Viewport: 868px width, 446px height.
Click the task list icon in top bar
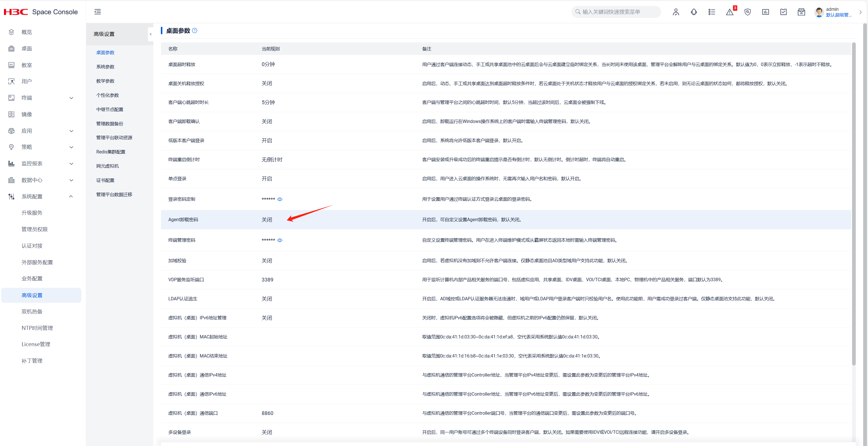point(712,12)
